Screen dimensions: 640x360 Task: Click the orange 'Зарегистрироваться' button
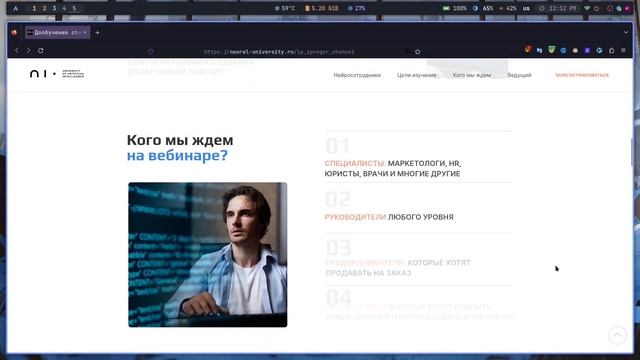(582, 75)
